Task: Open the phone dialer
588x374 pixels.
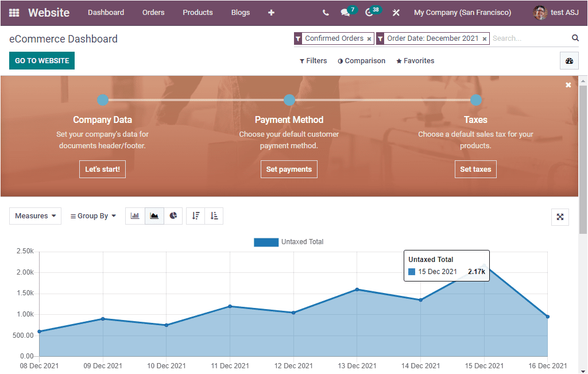Action: click(x=326, y=12)
